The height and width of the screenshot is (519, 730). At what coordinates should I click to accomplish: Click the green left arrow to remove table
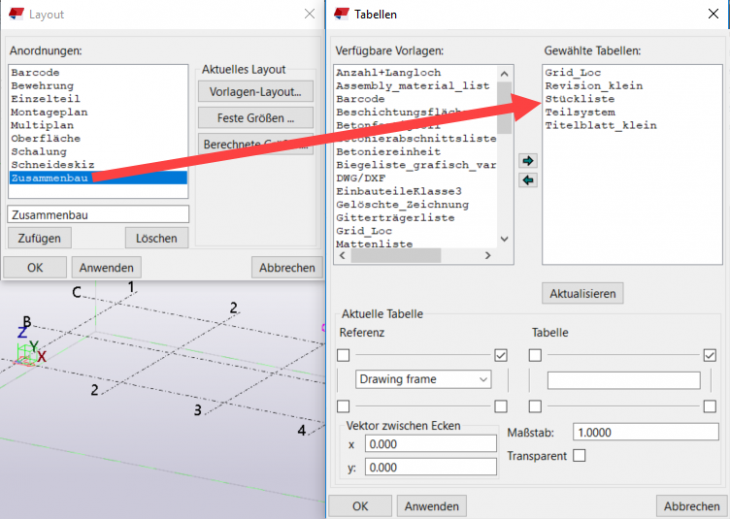(529, 180)
